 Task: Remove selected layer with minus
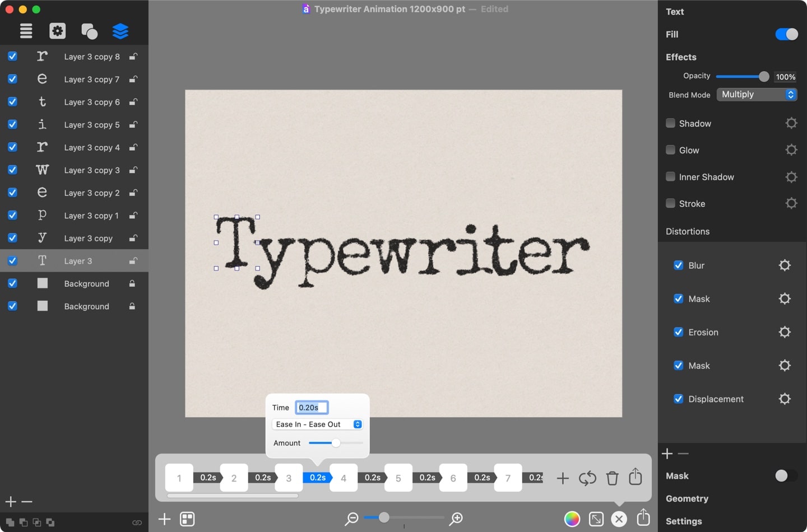click(x=27, y=502)
